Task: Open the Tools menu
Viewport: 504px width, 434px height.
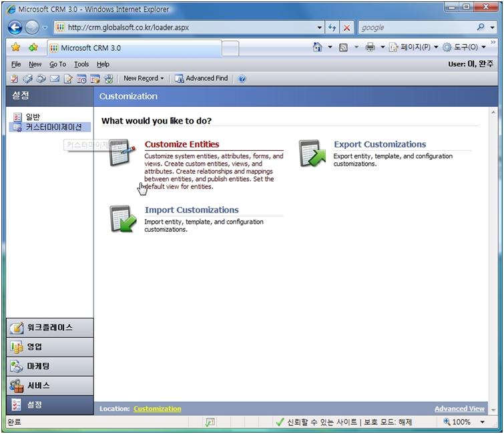Action: click(x=81, y=64)
